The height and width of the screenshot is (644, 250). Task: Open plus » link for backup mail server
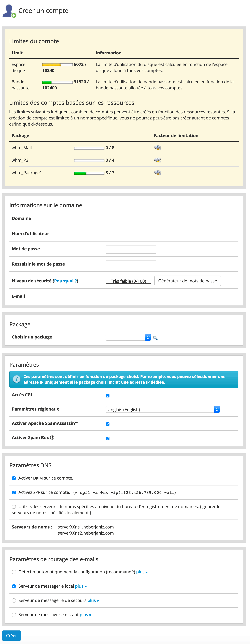click(x=93, y=600)
